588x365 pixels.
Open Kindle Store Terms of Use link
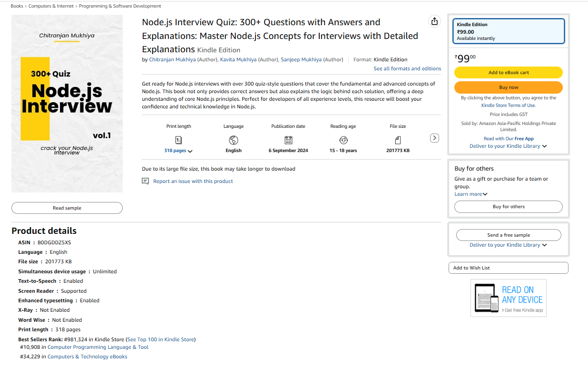pyautogui.click(x=508, y=106)
